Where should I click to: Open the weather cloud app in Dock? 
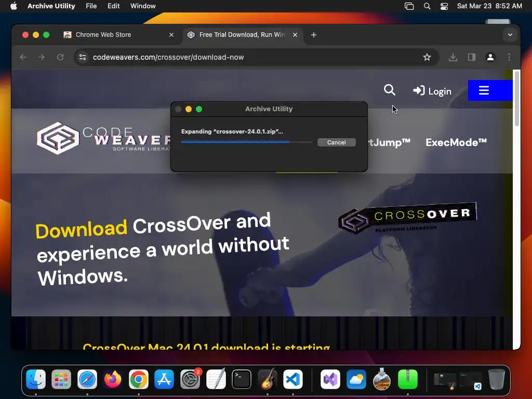[x=356, y=379]
